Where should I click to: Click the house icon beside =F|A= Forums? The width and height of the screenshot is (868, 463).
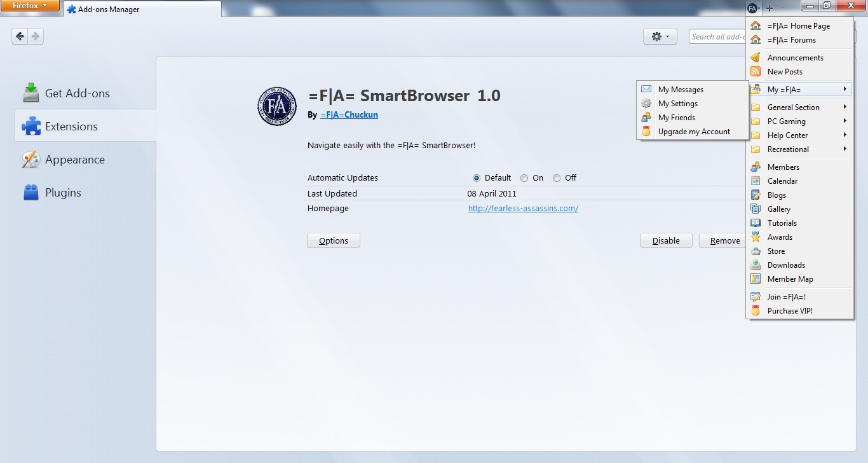click(x=756, y=40)
